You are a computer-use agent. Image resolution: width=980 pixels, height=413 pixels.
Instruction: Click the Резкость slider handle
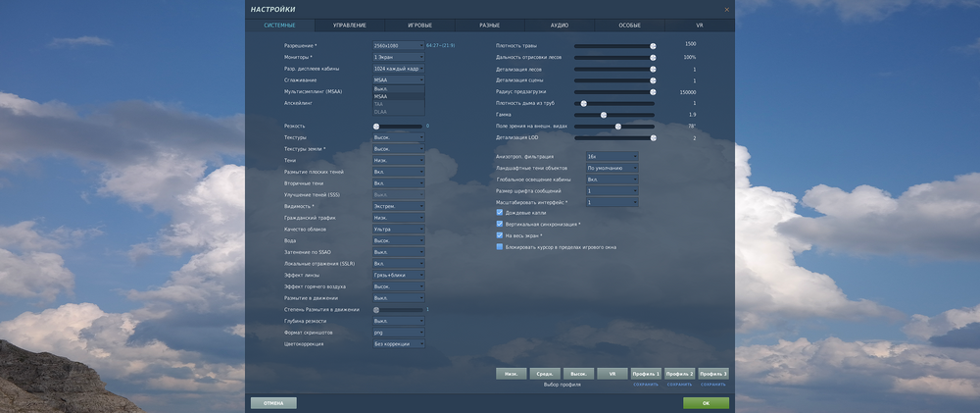tap(376, 127)
